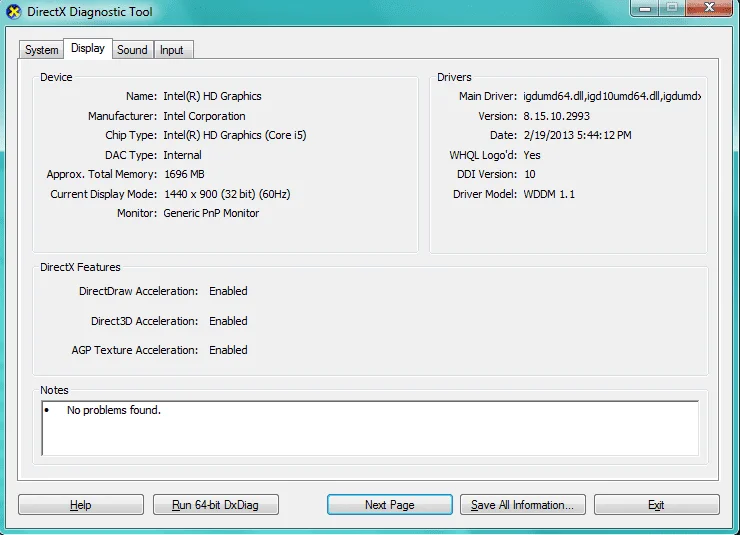The height and width of the screenshot is (535, 740).
Task: Click driver date '2/19/2013 5:44:12 PM'
Action: click(x=578, y=135)
